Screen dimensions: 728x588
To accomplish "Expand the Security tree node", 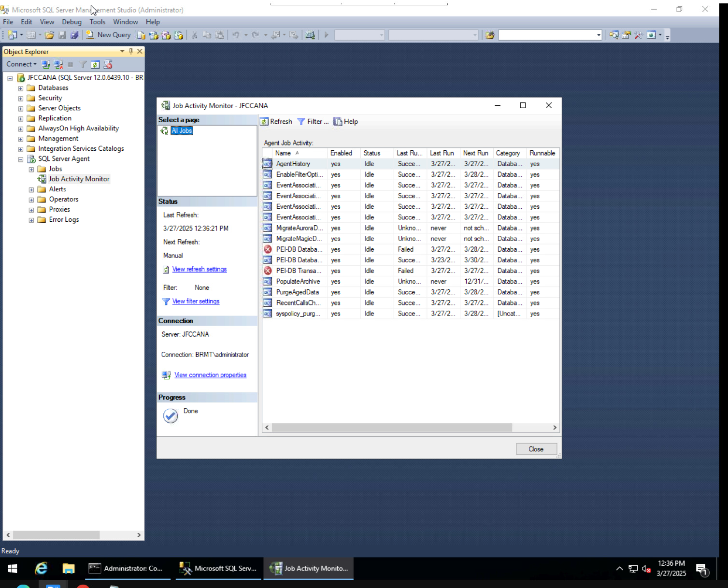I will (21, 99).
